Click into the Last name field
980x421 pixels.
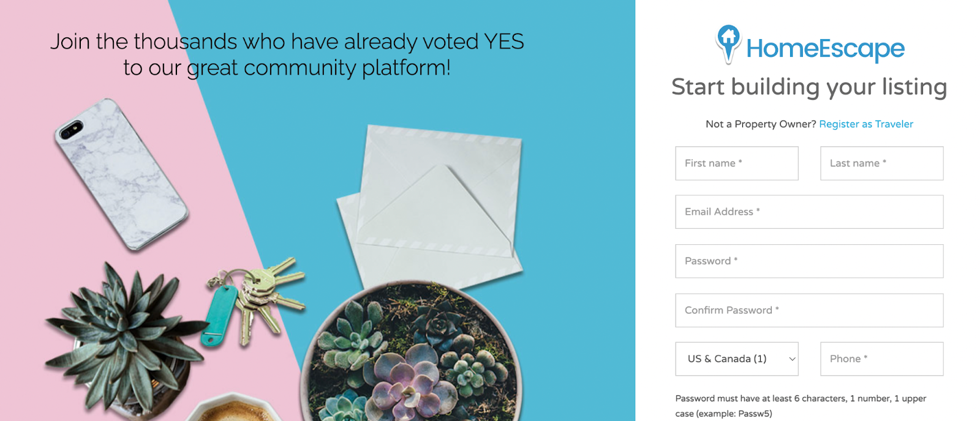click(881, 163)
